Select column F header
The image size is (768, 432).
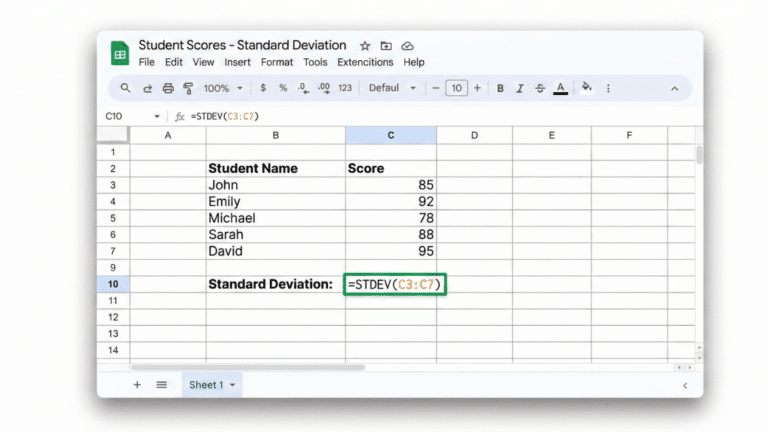(x=629, y=135)
